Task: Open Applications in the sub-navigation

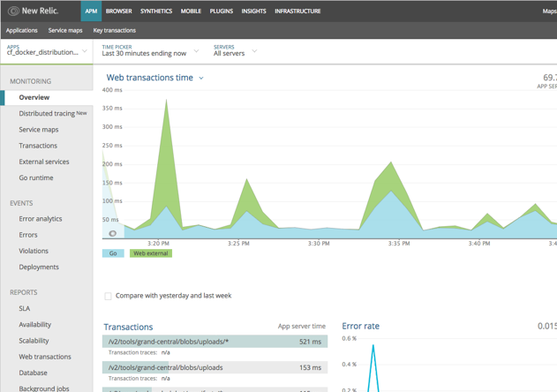Action: (22, 30)
